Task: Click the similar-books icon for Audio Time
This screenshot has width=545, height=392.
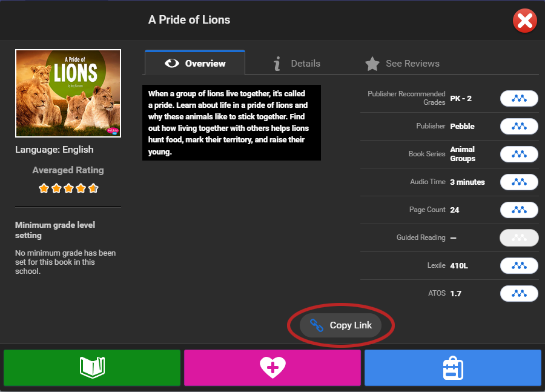Action: click(x=519, y=182)
